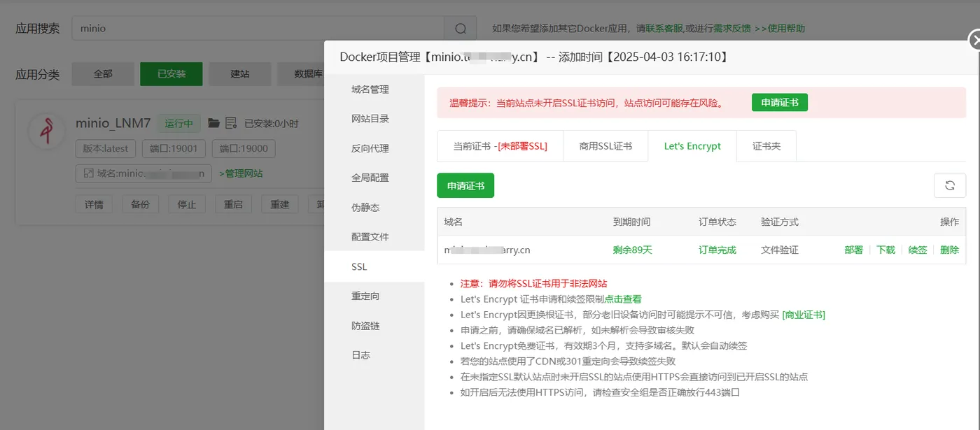Click the 订单状态 column header
The height and width of the screenshot is (430, 980).
click(x=717, y=222)
